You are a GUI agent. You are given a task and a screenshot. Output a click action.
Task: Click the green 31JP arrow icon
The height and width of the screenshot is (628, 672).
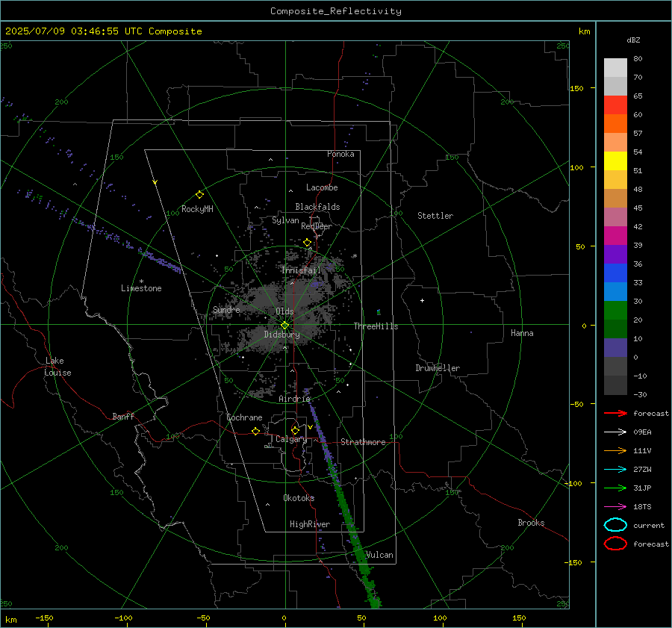click(x=615, y=488)
